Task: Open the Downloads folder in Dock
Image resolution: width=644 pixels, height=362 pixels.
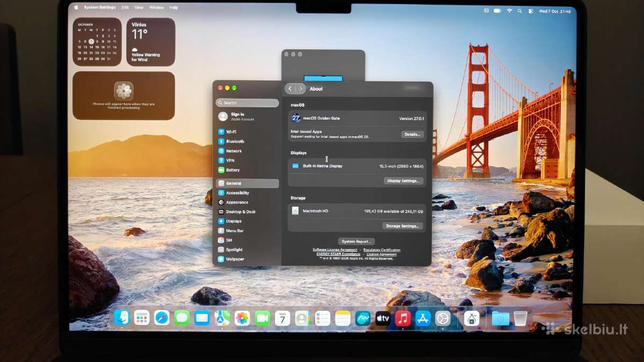Action: pos(500,318)
